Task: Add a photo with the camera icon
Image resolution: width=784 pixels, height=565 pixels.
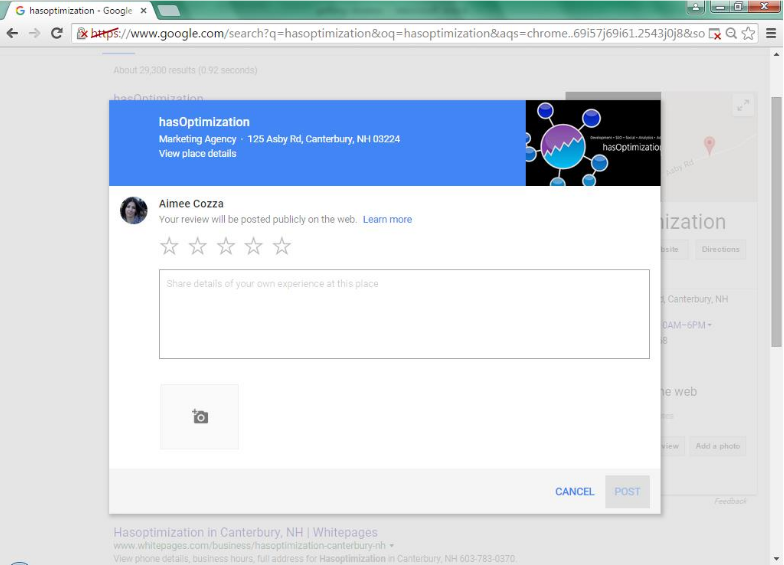Action: [x=200, y=416]
